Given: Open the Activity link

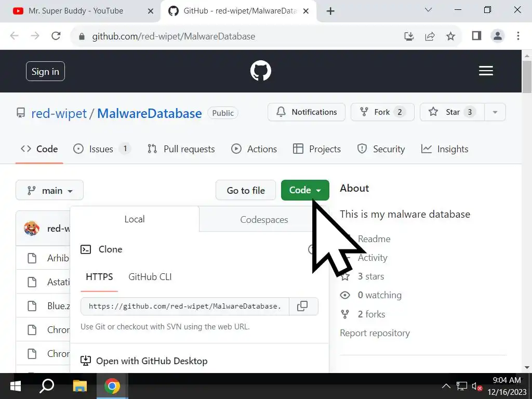Looking at the screenshot, I should pos(372,258).
